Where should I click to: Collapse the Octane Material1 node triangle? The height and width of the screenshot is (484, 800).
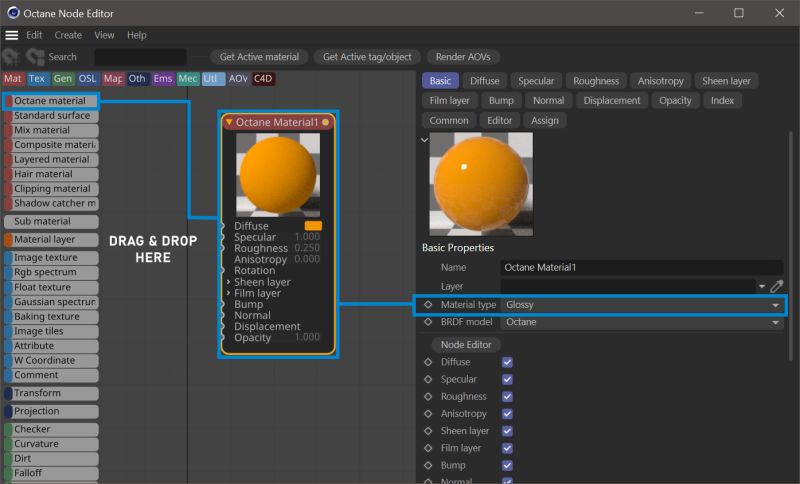pos(229,122)
